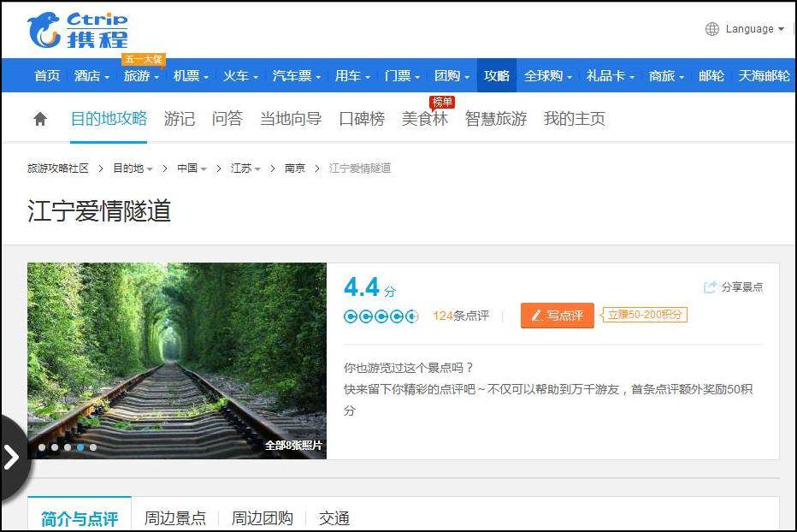Select the 口碑榜 tab
Viewport: 797px width, 532px height.
362,119
